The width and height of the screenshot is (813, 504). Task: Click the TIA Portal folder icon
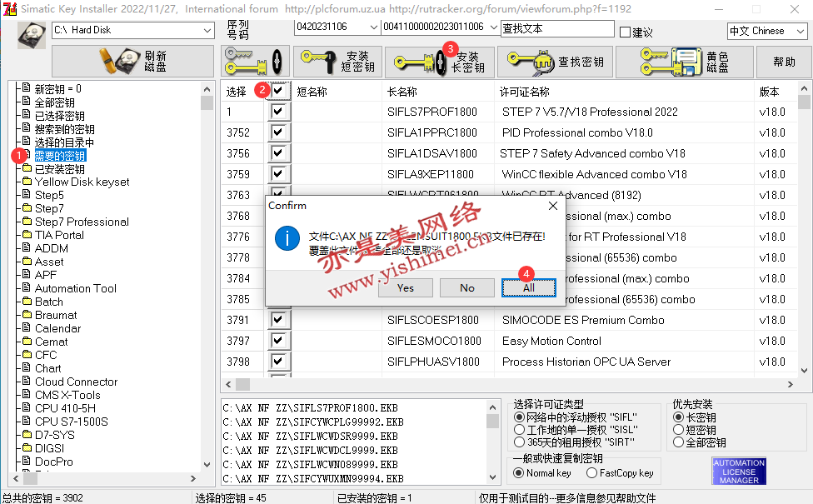click(x=27, y=234)
